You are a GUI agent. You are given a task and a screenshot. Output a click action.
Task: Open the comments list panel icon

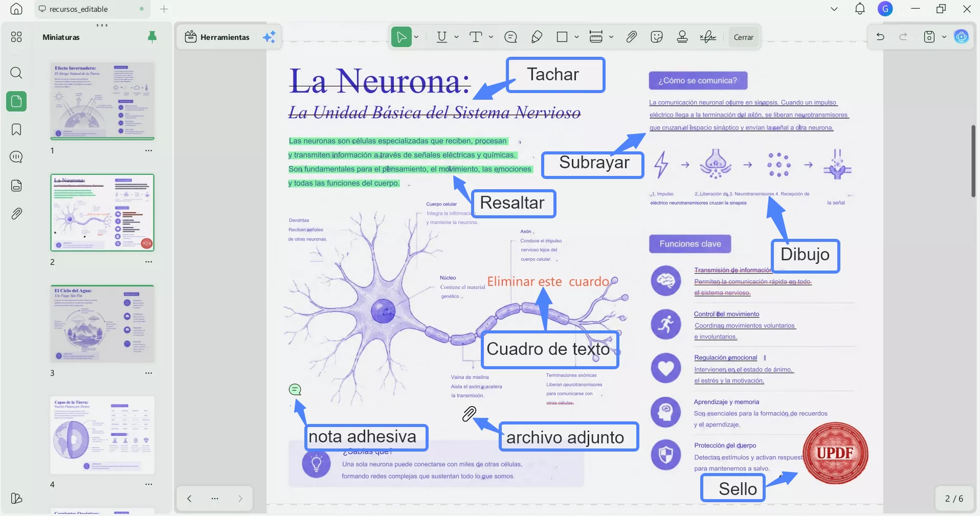click(x=16, y=156)
